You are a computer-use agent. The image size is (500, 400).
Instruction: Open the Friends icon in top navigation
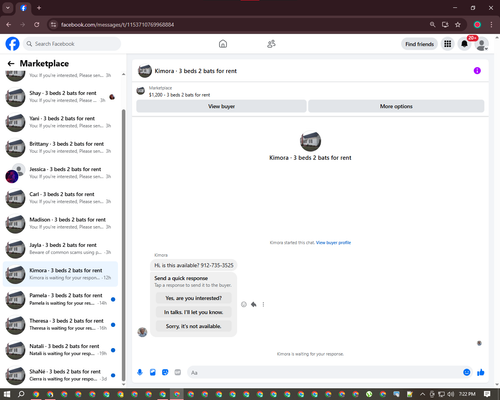pyautogui.click(x=271, y=44)
